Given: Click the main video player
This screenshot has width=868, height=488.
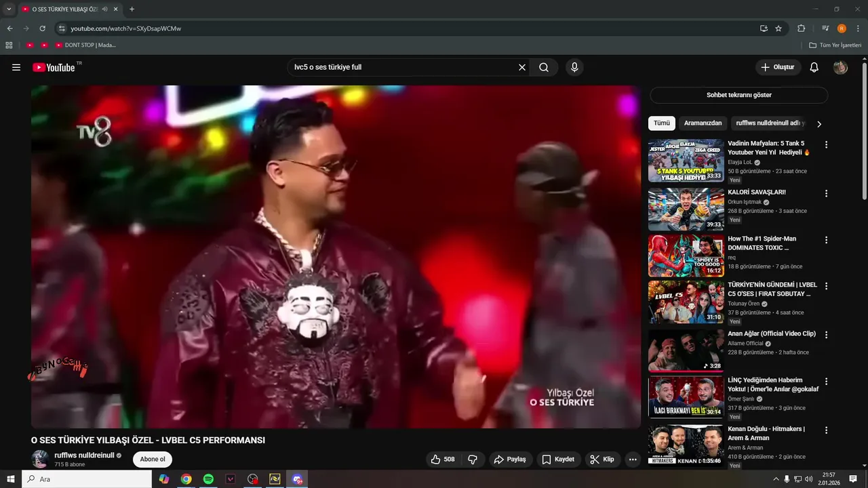Looking at the screenshot, I should pos(336,257).
